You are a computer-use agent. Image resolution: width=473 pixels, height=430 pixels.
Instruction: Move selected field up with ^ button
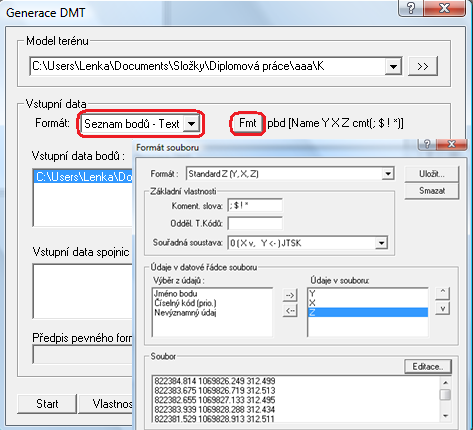coord(443,293)
